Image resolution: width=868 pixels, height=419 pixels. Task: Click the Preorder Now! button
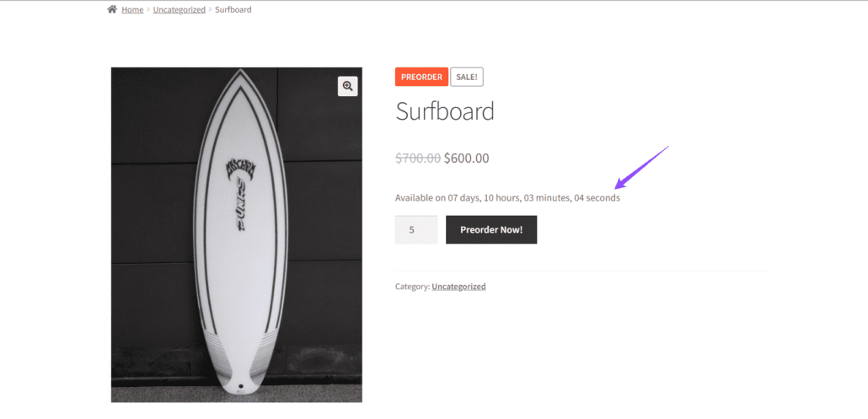coord(491,229)
